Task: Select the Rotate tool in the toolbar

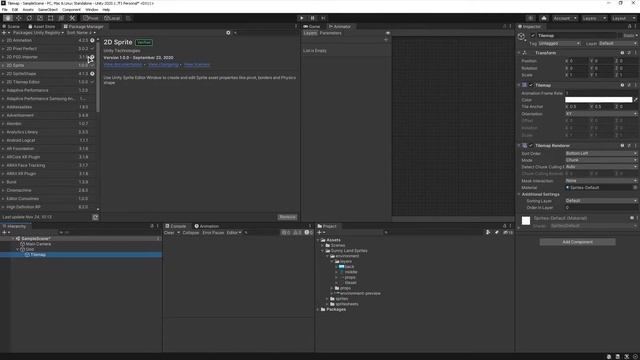Action: coord(29,18)
